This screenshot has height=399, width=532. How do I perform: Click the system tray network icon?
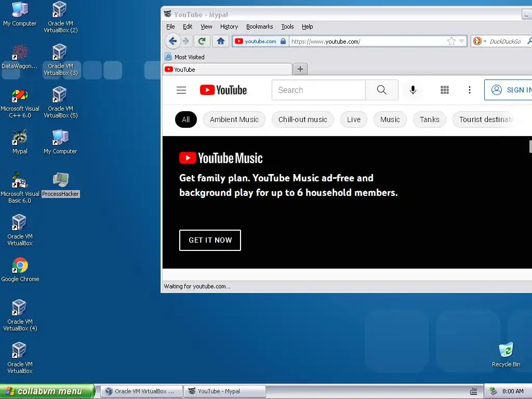pyautogui.click(x=494, y=391)
